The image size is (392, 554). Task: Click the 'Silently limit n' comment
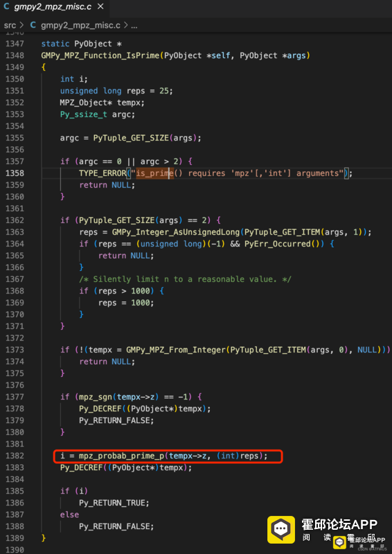pos(185,279)
